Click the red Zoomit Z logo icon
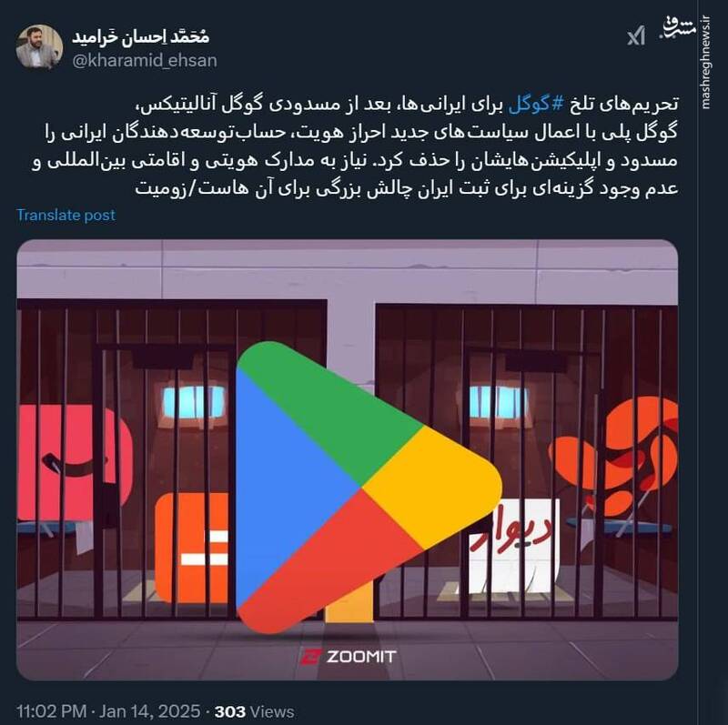Viewport: 728px width, 725px height. click(310, 657)
